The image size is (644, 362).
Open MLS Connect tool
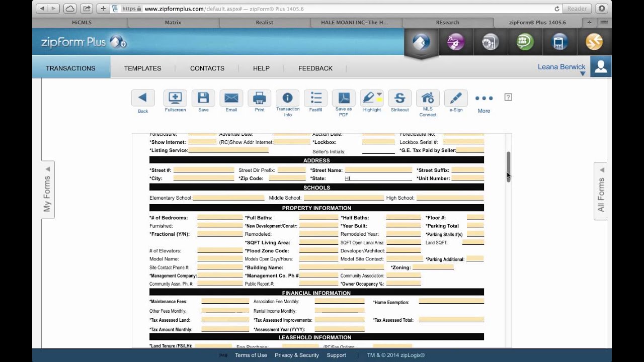(x=428, y=98)
